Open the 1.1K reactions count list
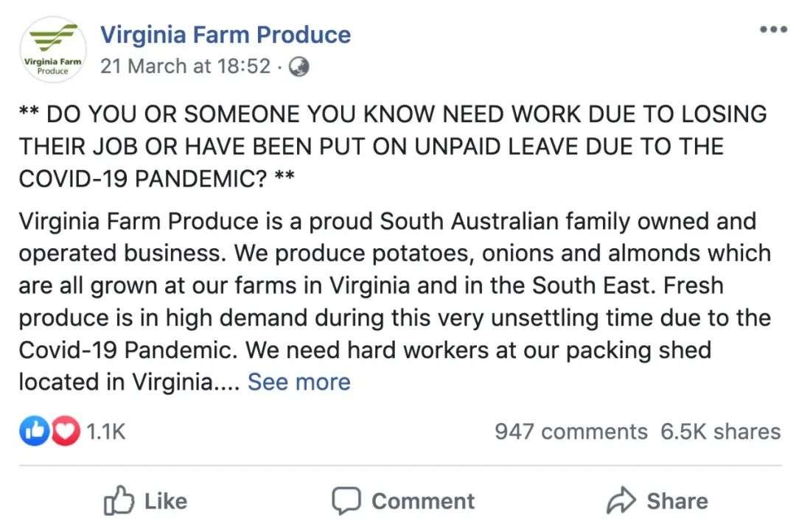Image resolution: width=796 pixels, height=532 pixels. [106, 431]
